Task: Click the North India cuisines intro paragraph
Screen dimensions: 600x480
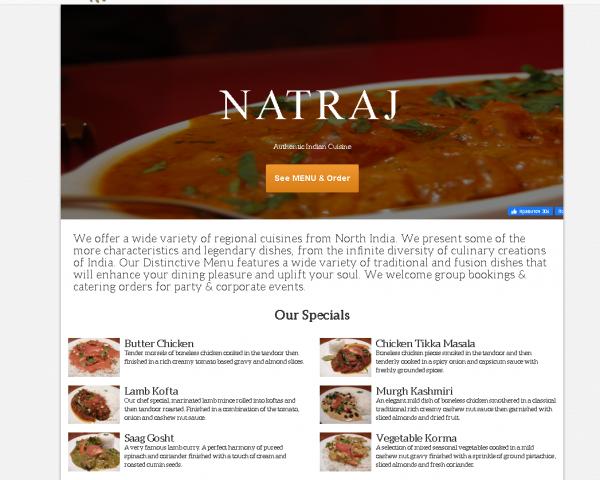Action: click(x=310, y=263)
